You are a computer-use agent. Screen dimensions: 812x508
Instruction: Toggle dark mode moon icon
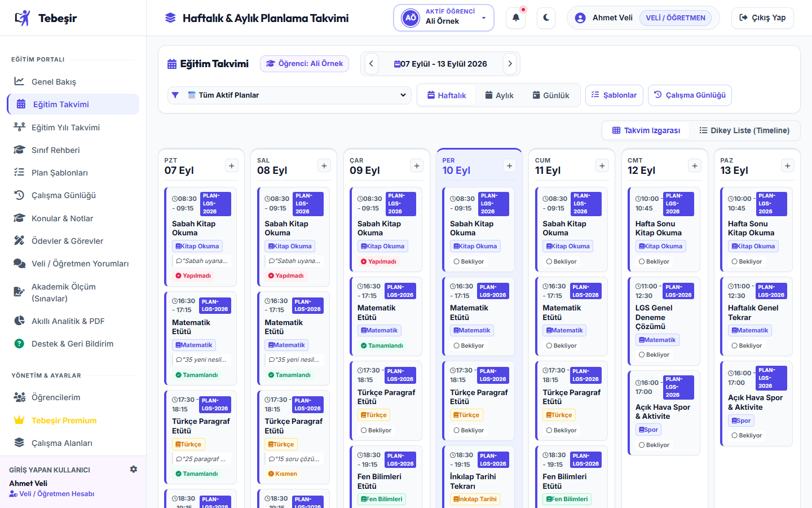click(546, 17)
